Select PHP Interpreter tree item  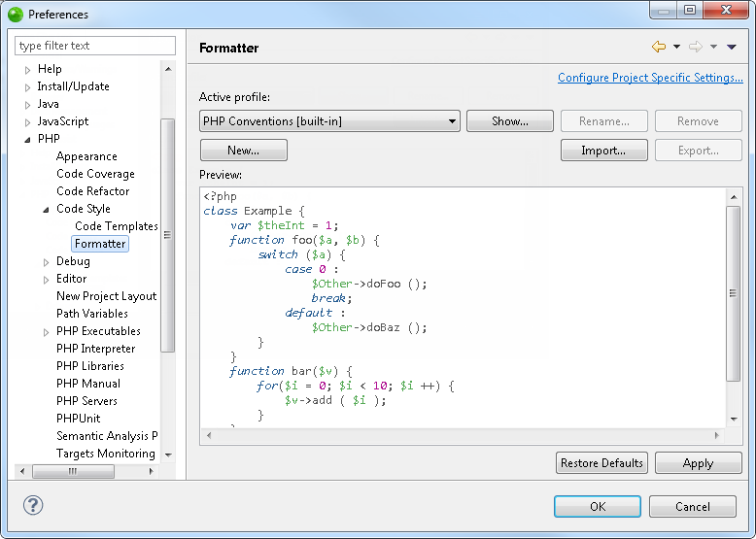click(x=95, y=349)
